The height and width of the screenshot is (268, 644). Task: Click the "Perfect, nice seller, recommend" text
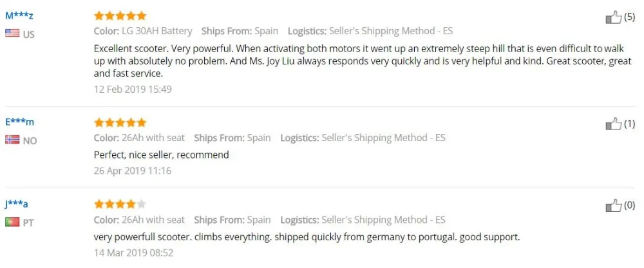pyautogui.click(x=162, y=155)
